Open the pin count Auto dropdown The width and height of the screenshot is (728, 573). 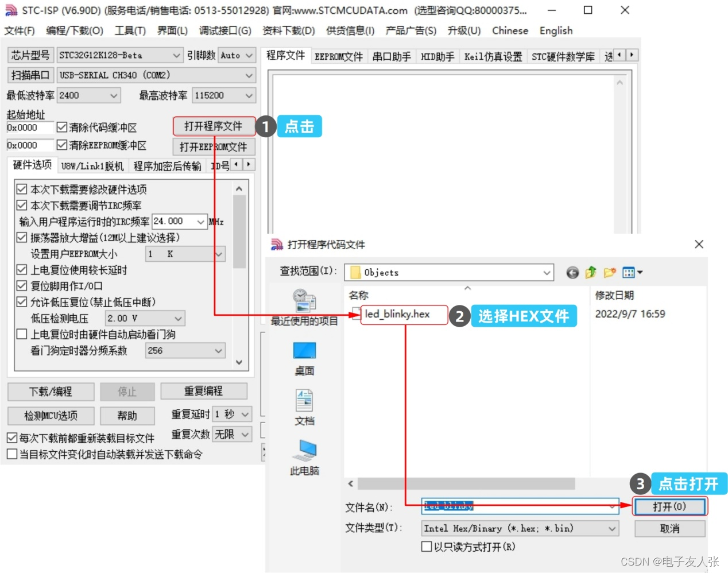pyautogui.click(x=237, y=55)
